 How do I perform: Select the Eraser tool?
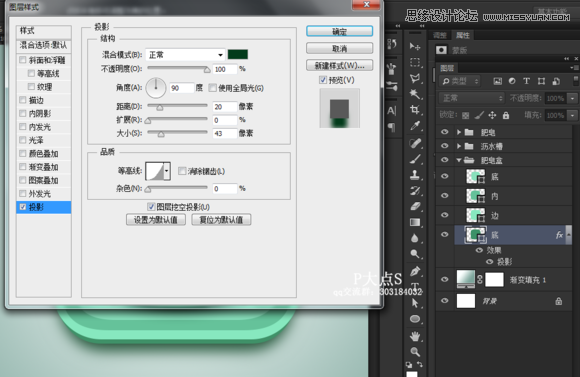(415, 206)
